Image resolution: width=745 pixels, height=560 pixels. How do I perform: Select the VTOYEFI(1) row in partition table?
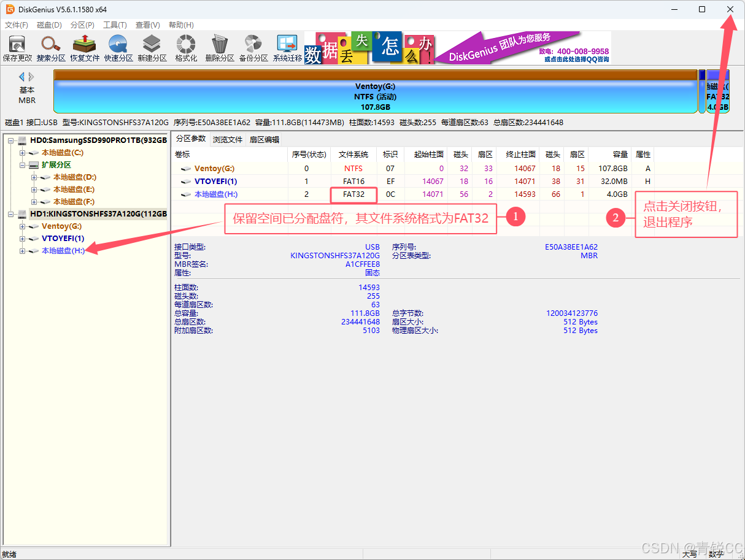(x=414, y=182)
